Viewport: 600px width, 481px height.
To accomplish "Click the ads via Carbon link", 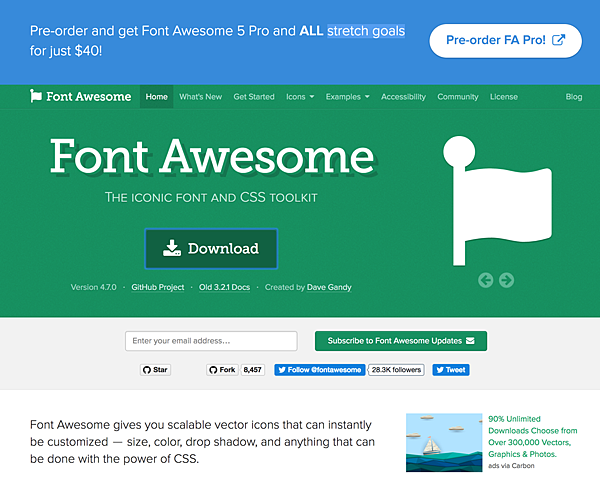I will 511,466.
